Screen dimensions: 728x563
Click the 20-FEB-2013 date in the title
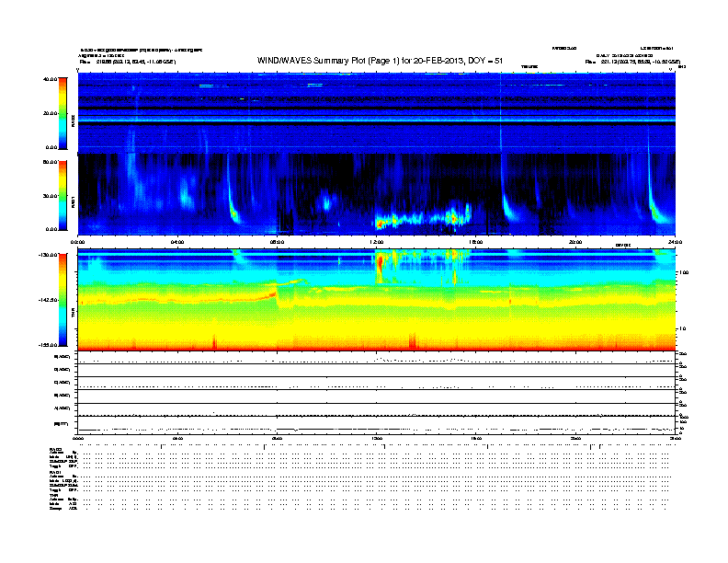[x=438, y=61]
